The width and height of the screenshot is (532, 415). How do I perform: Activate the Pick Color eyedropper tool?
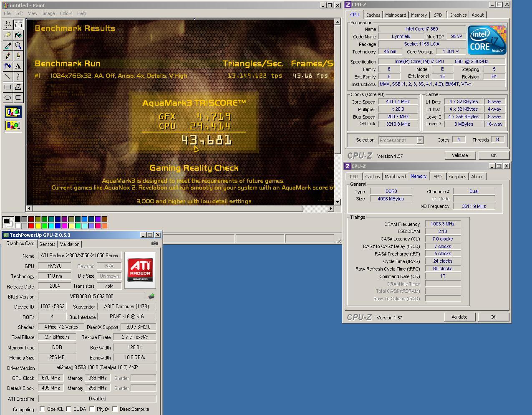(x=8, y=46)
